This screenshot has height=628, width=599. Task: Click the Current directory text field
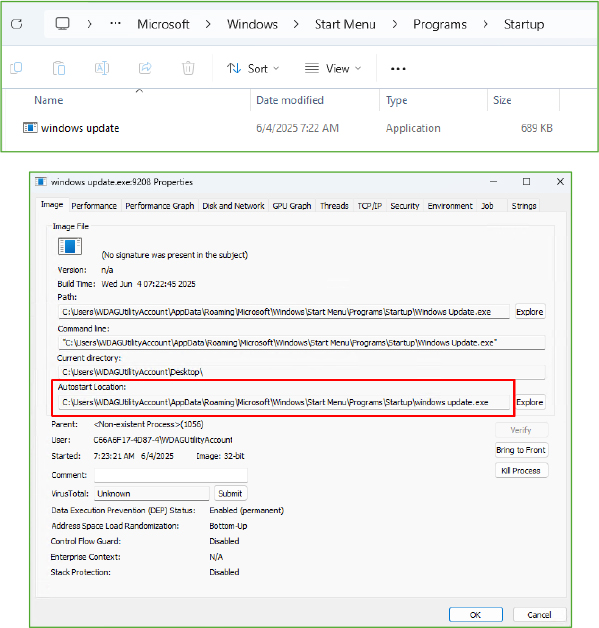(x=302, y=372)
